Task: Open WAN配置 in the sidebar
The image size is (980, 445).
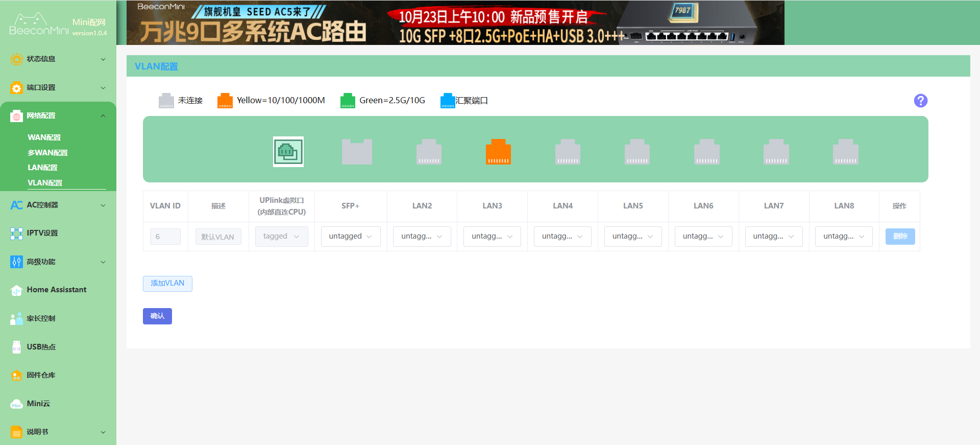Action: click(x=44, y=137)
